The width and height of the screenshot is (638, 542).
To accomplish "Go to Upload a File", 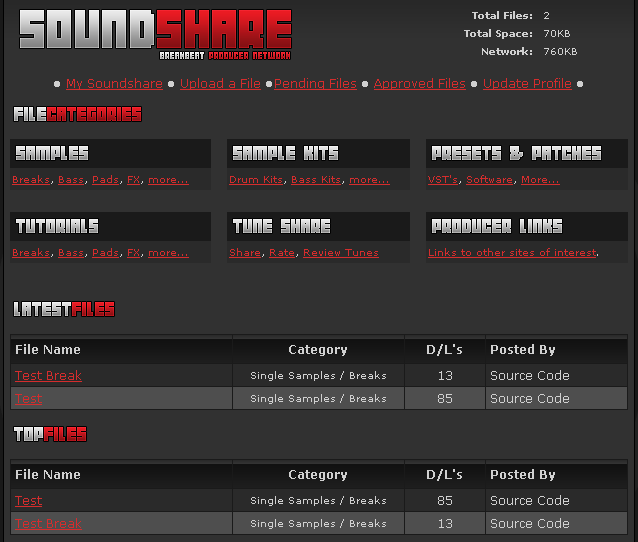I will (220, 84).
